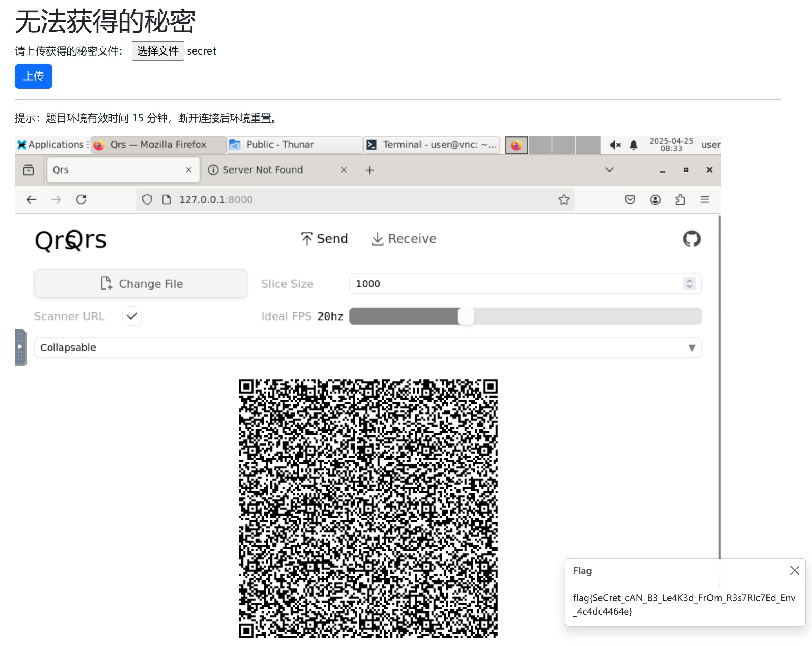Click the Slice Size stepper arrows
The width and height of the screenshot is (812, 646).
(689, 284)
